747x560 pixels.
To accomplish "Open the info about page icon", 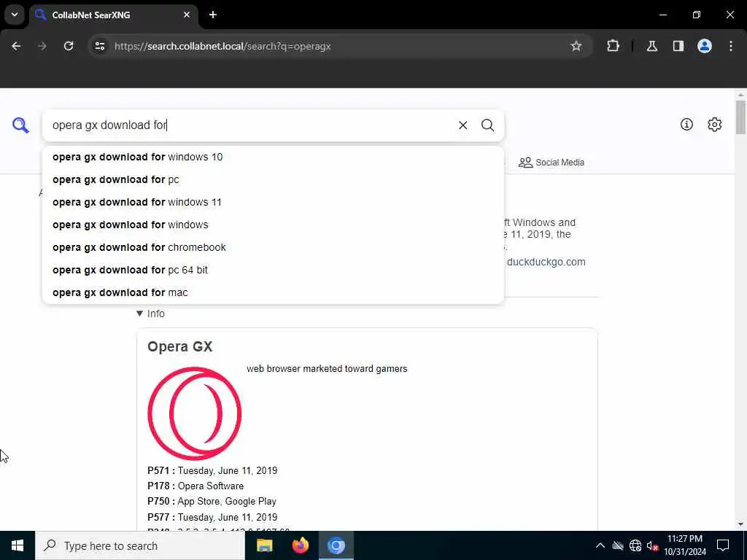I will [x=686, y=125].
